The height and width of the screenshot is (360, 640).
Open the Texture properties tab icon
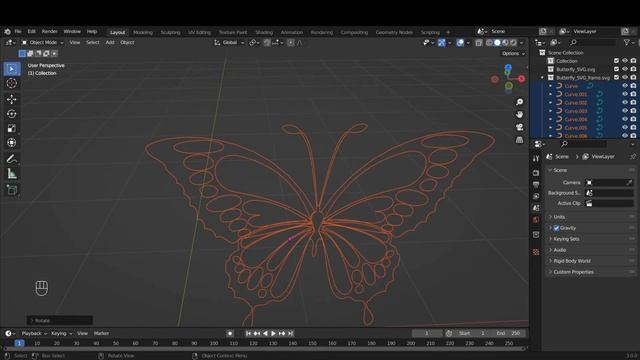(x=536, y=252)
